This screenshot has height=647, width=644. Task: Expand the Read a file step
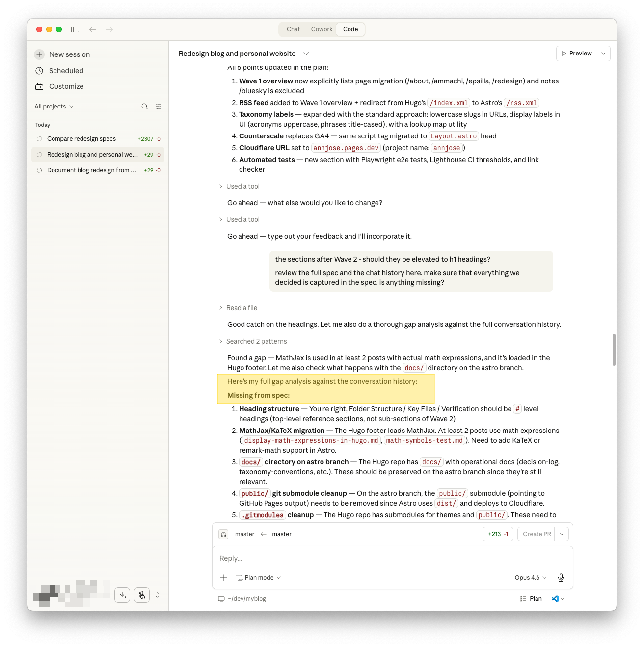(x=241, y=308)
